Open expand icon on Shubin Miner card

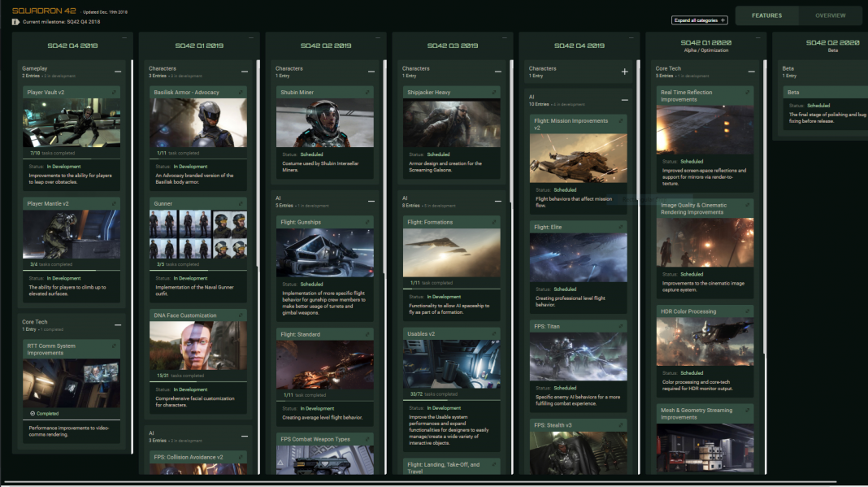(x=367, y=93)
